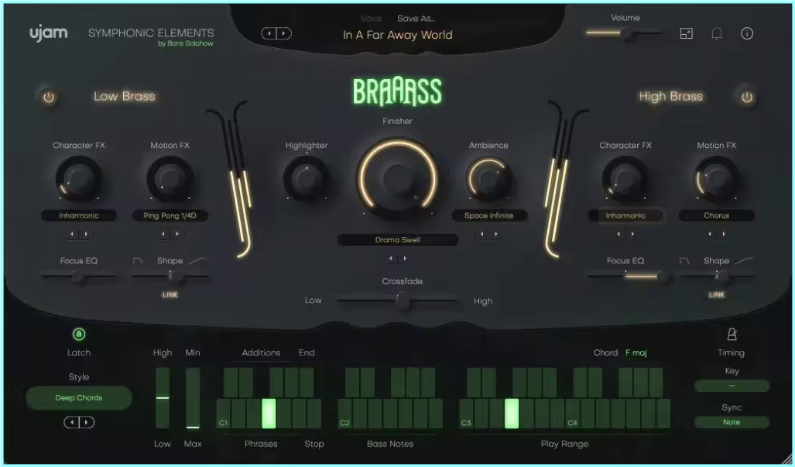This screenshot has height=467, width=795.
Task: Open the Key selector field
Action: point(732,386)
